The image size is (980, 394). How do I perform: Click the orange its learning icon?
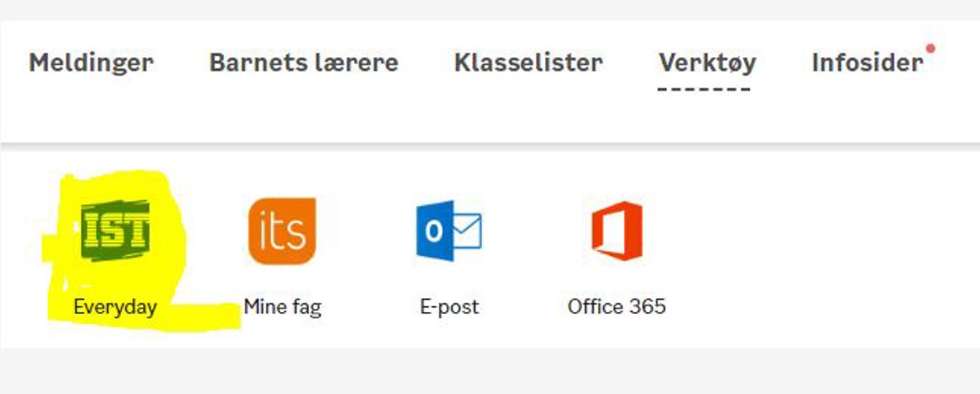point(282,230)
